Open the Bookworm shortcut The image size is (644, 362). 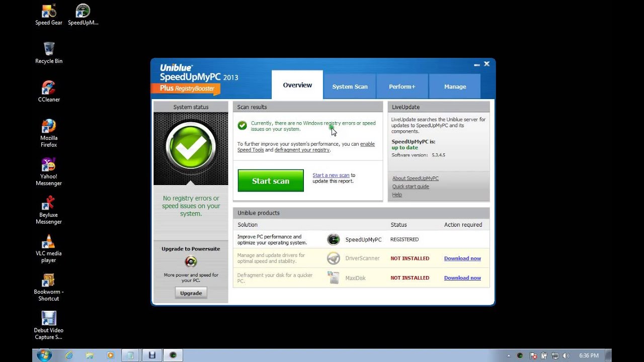click(x=49, y=287)
